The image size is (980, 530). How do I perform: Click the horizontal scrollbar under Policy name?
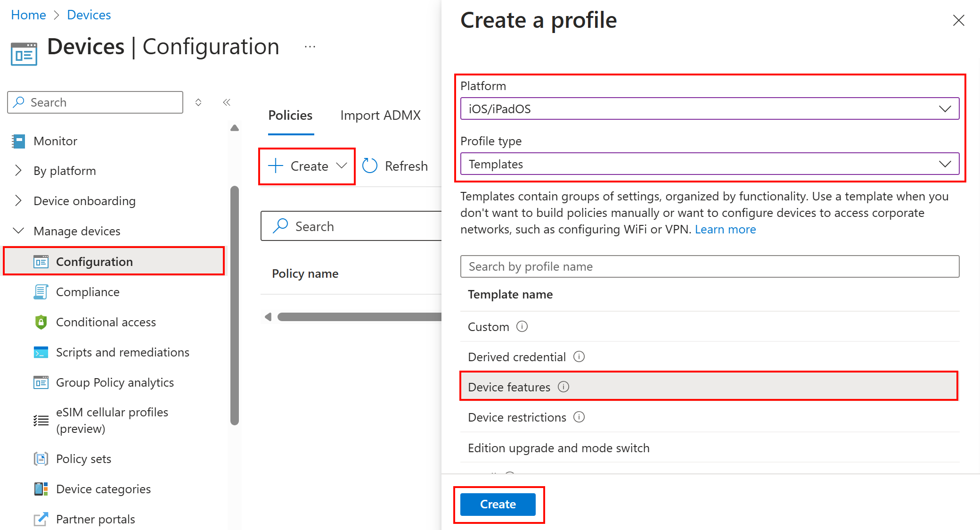pyautogui.click(x=359, y=317)
